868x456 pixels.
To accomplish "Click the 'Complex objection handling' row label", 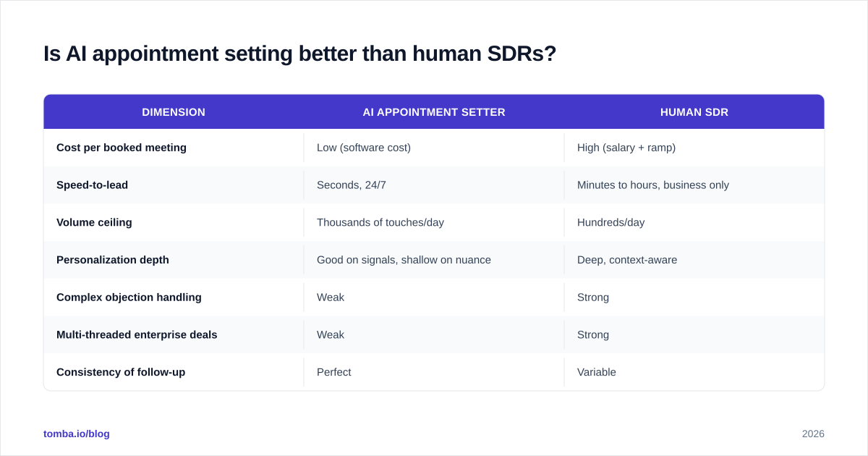I will pyautogui.click(x=129, y=297).
